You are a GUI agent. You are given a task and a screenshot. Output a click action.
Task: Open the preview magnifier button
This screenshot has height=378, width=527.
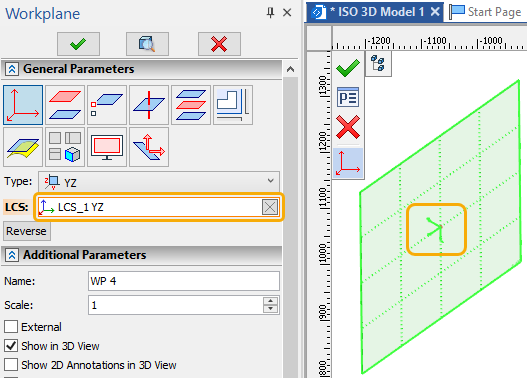coord(147,44)
